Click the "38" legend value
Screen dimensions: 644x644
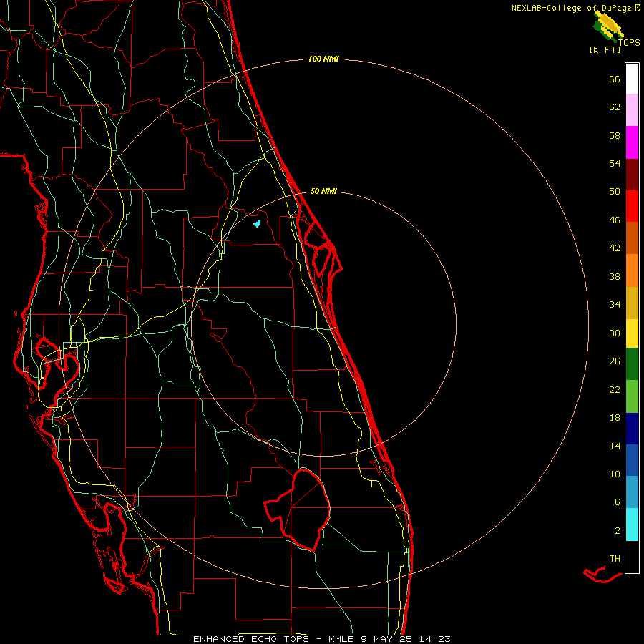tap(615, 276)
